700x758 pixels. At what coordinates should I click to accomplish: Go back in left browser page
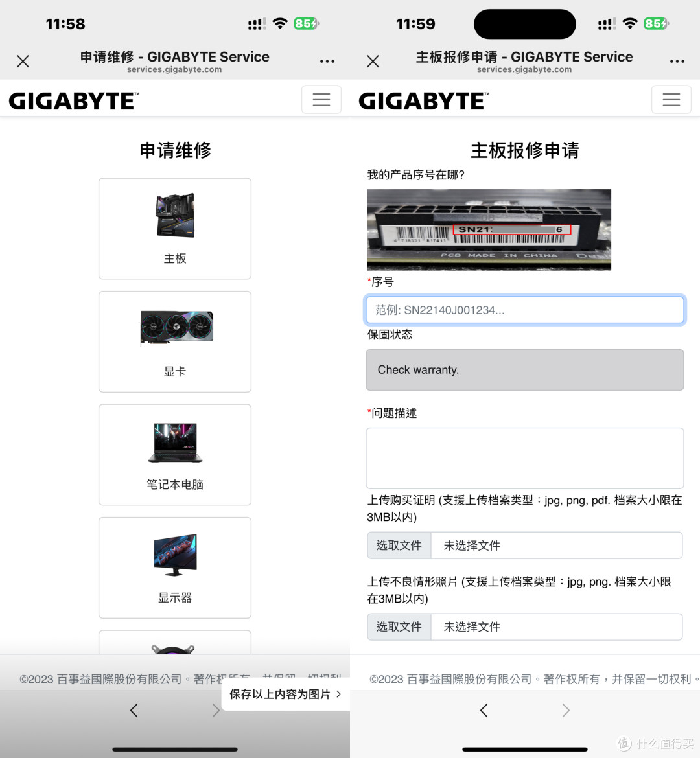134,710
